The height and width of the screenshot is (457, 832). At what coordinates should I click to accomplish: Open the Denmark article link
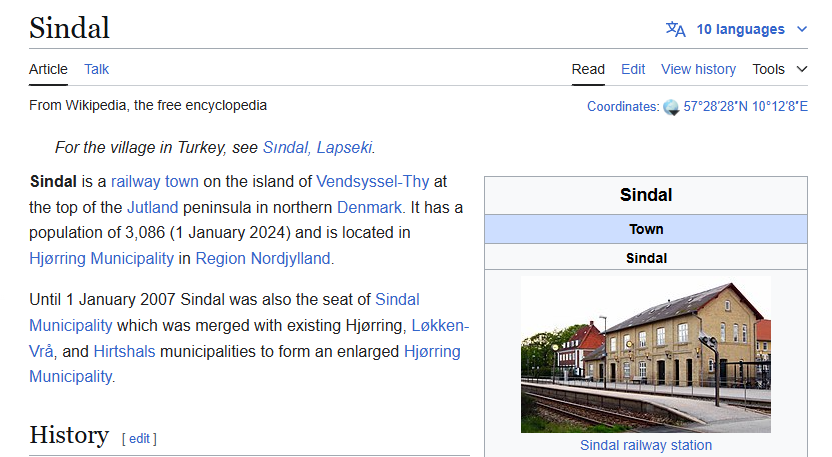point(369,207)
